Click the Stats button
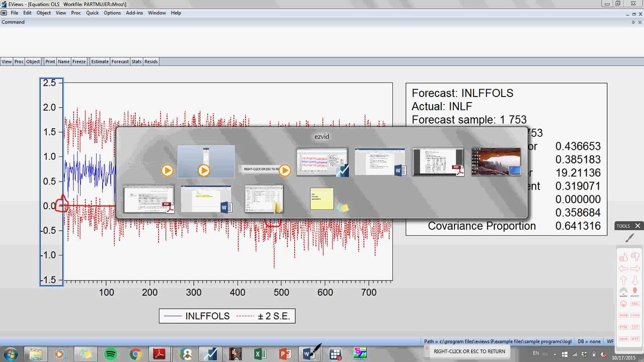Image resolution: width=644 pixels, height=362 pixels. point(137,62)
